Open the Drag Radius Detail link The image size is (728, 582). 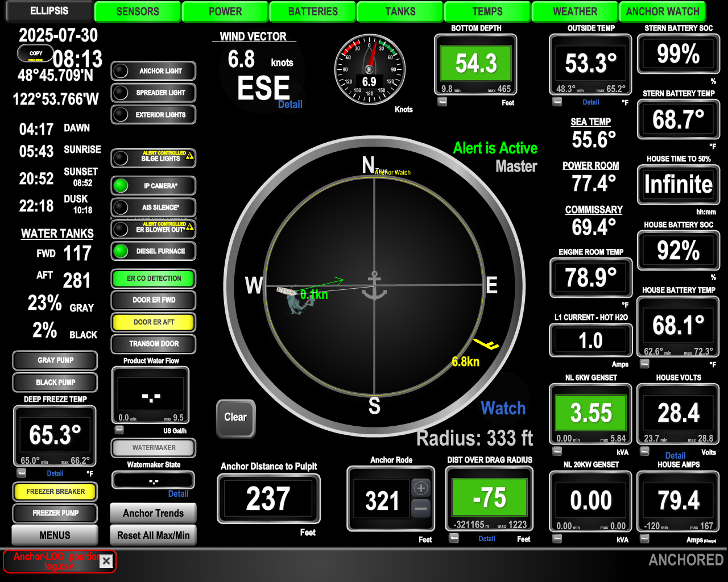click(487, 539)
